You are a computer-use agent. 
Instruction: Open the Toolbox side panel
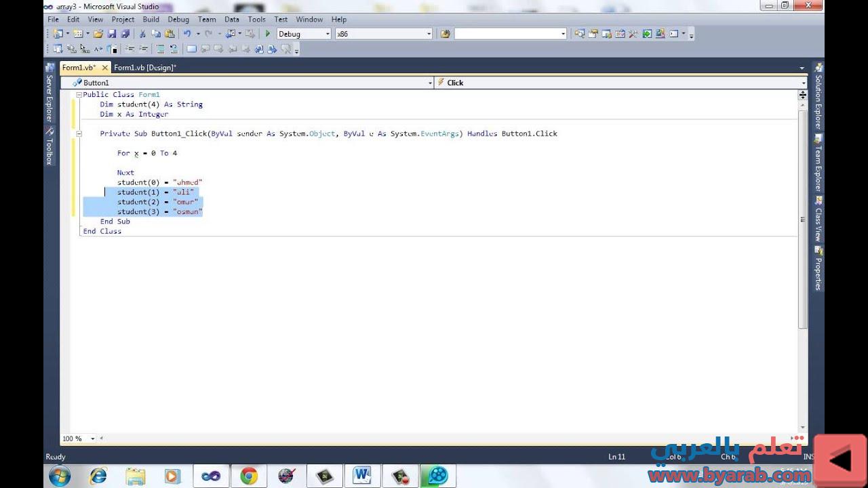click(49, 146)
